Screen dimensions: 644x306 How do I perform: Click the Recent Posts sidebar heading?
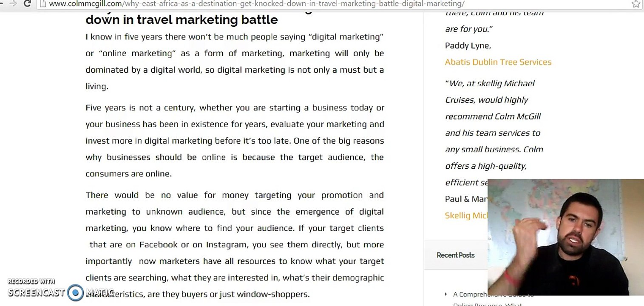click(455, 255)
